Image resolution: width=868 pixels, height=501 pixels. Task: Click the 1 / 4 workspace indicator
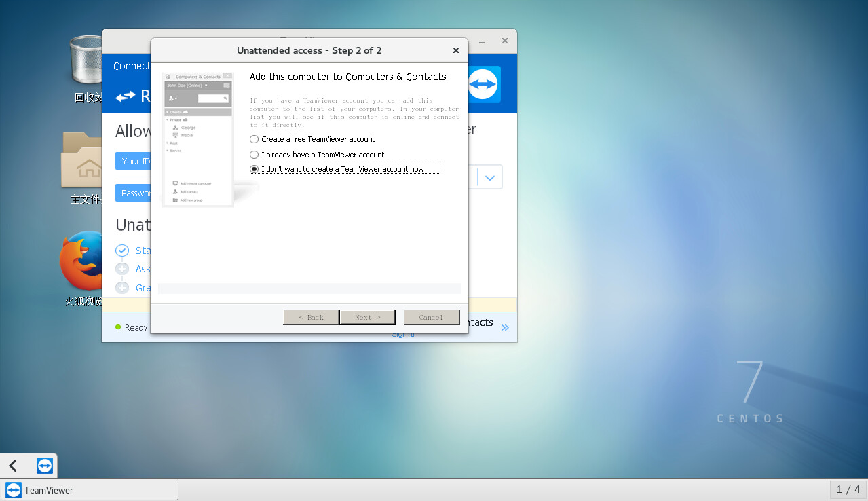[848, 489]
